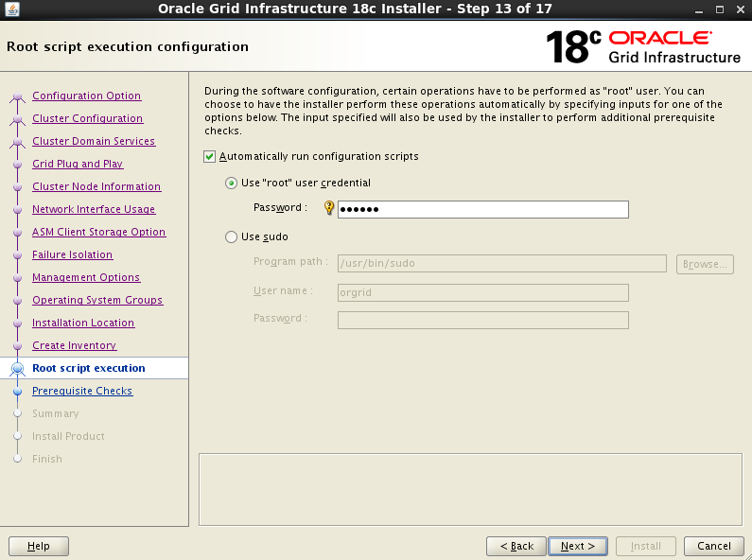Close the installer window

coord(741,9)
